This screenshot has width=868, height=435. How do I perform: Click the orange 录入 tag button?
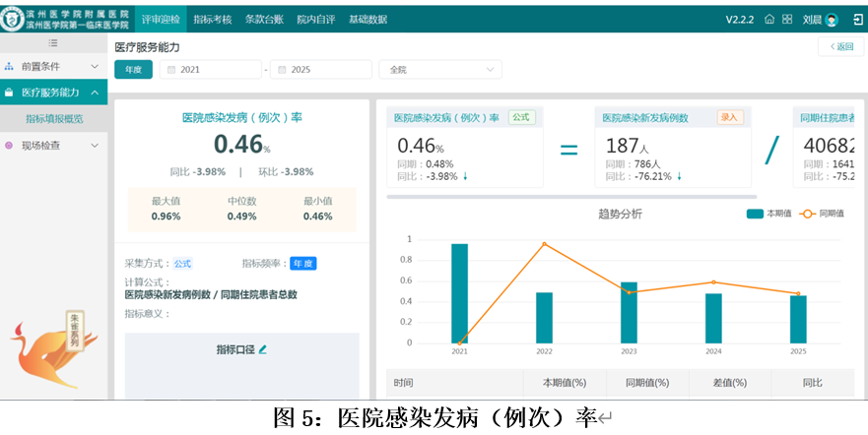(x=730, y=117)
